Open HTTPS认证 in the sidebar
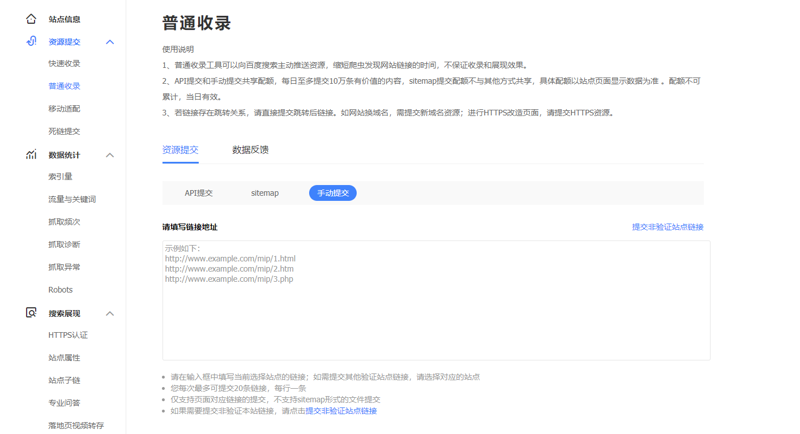Screen dimensions: 800x434 tap(68, 335)
